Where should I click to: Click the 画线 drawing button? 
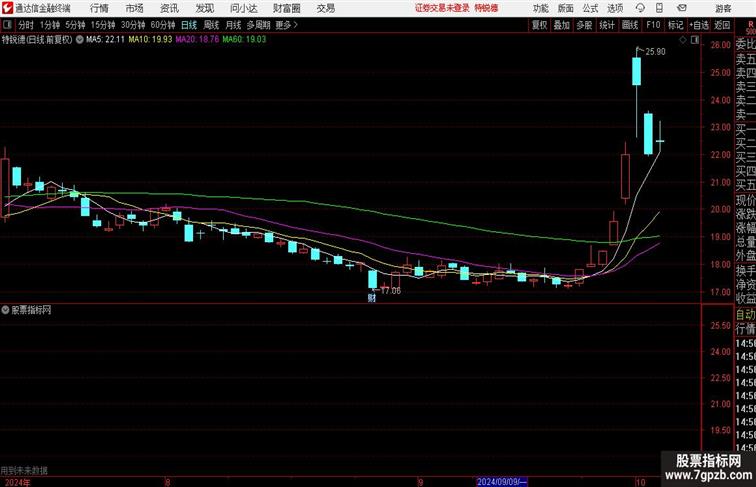[x=630, y=25]
